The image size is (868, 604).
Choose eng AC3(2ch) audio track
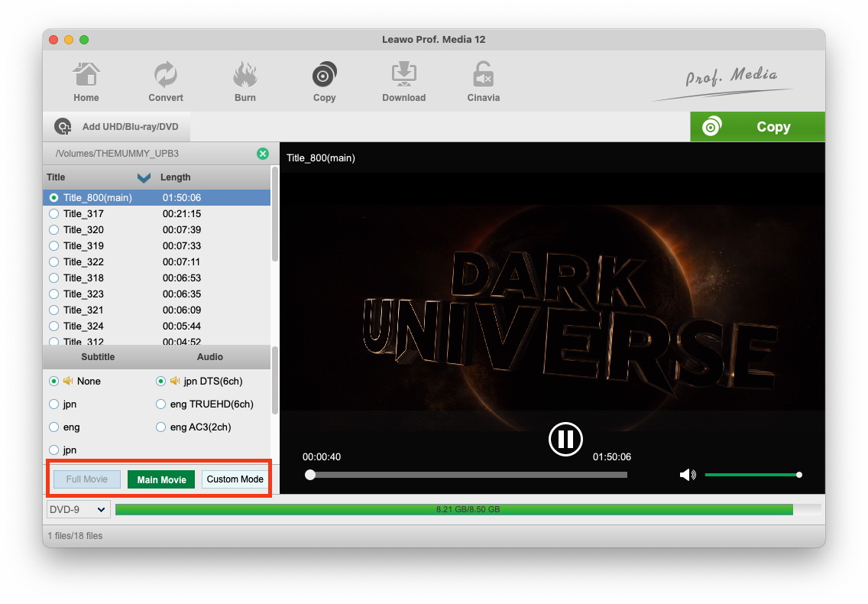(x=160, y=427)
